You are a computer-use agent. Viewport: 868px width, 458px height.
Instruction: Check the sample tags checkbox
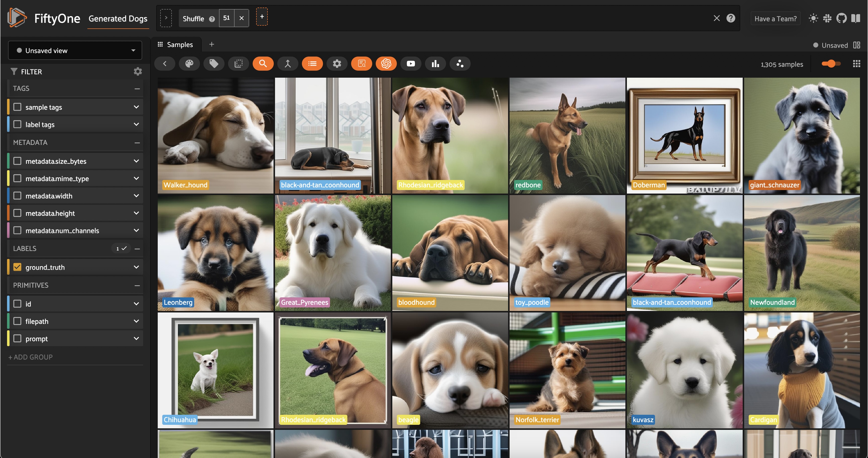(17, 107)
